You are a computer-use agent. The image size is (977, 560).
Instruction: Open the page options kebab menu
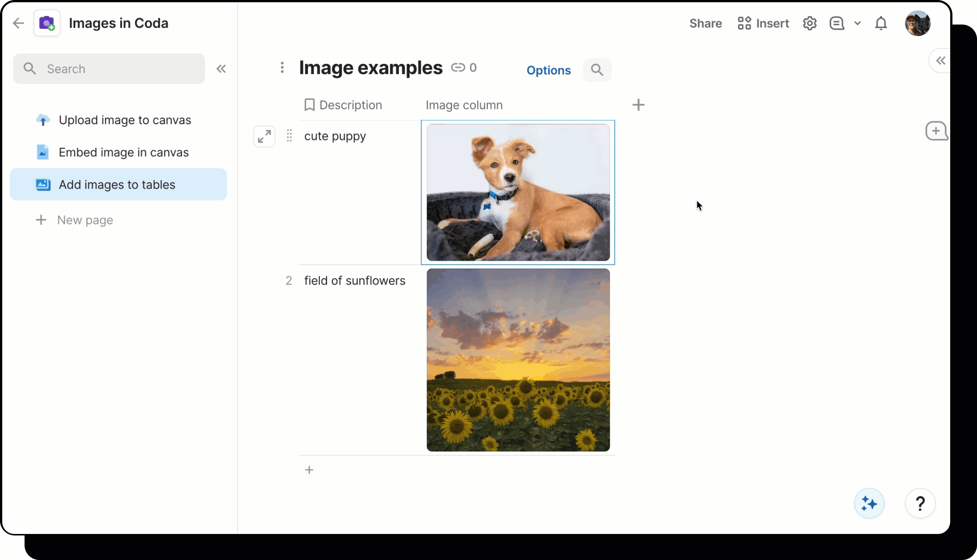click(x=282, y=67)
